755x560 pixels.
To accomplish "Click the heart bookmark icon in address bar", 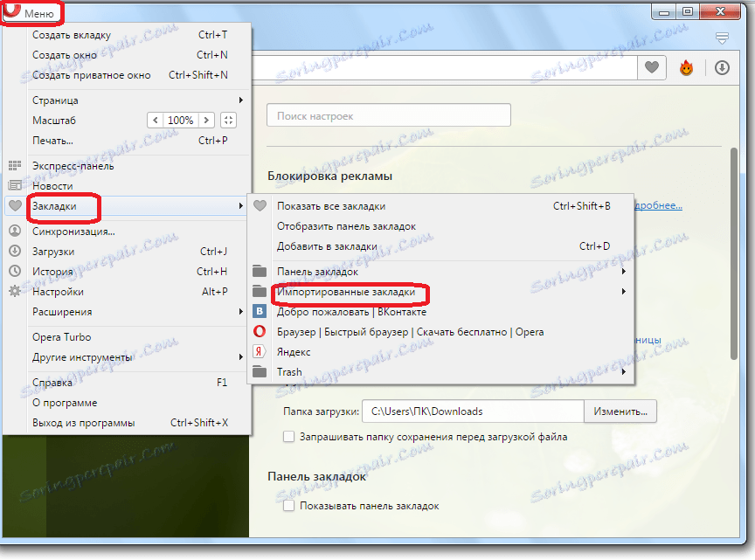I will click(652, 67).
